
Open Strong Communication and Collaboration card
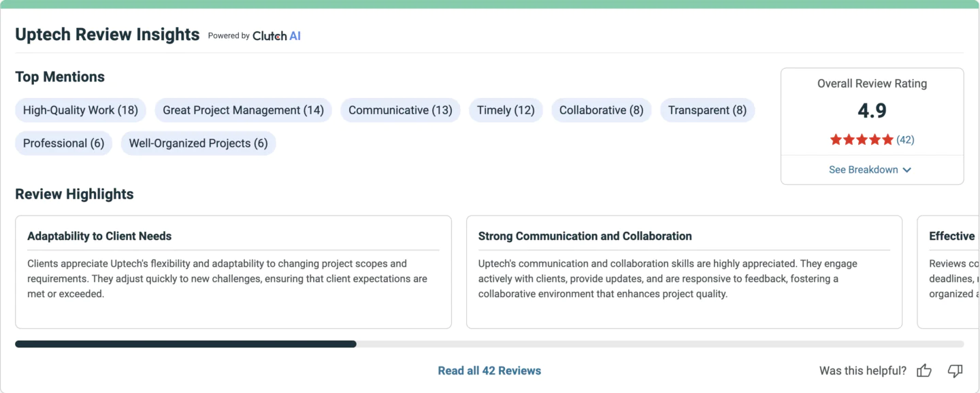[684, 272]
